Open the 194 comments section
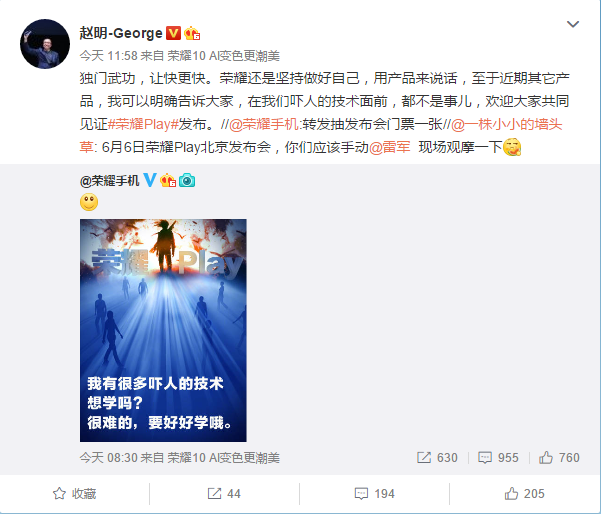Viewport: 601px width, 514px height. [374, 494]
